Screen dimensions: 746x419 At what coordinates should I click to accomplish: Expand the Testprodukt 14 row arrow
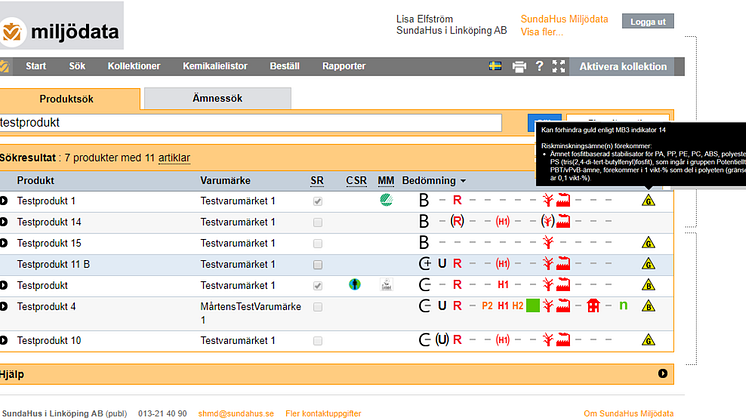pyautogui.click(x=3, y=222)
